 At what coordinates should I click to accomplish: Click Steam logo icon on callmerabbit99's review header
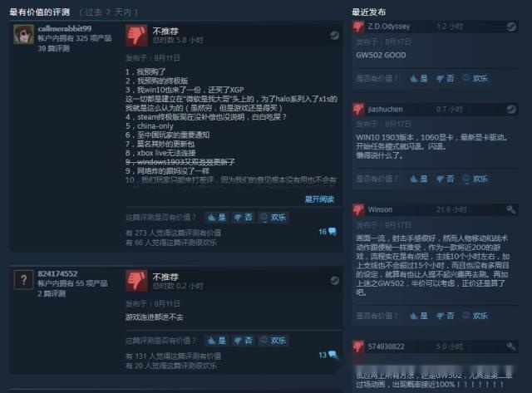click(x=334, y=35)
